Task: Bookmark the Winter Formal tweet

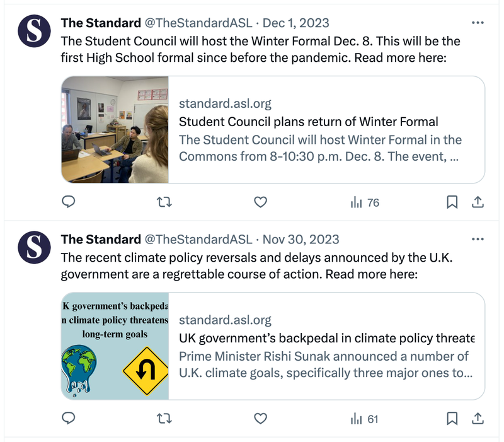Action: tap(452, 202)
